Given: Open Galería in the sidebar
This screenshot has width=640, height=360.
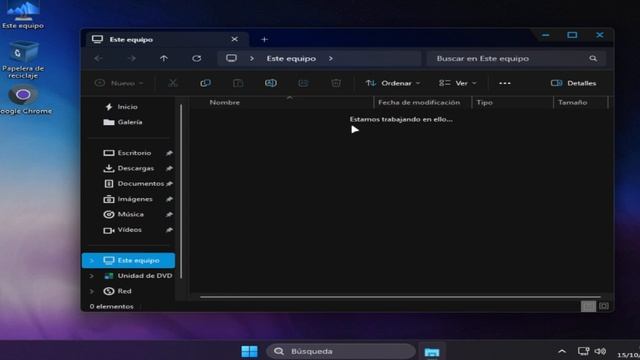Looking at the screenshot, I should click(123, 122).
